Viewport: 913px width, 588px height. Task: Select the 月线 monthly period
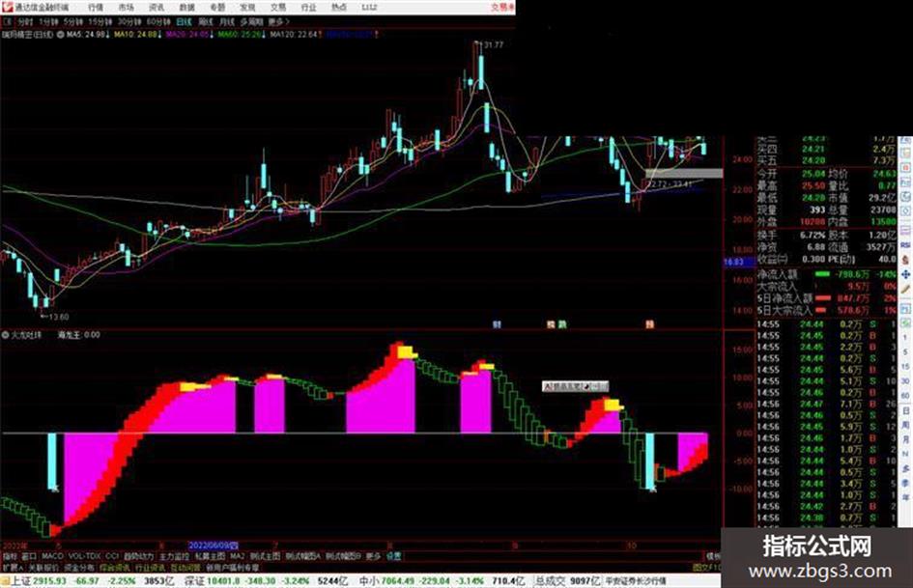point(227,21)
